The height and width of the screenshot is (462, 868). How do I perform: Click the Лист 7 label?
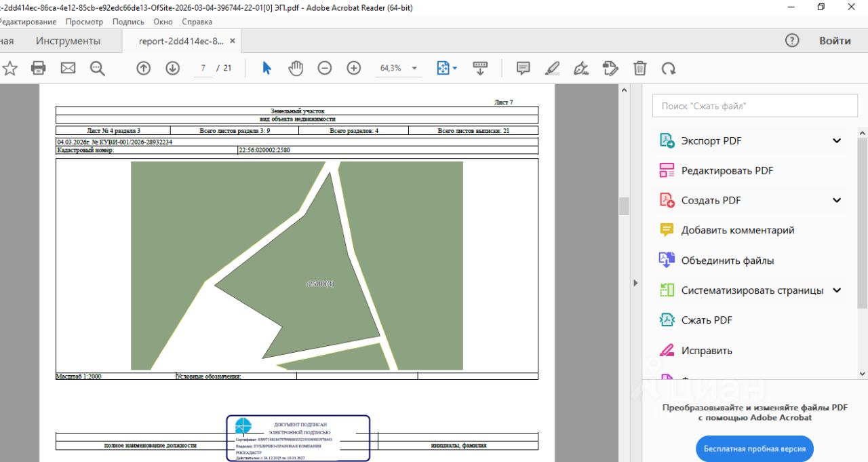pyautogui.click(x=504, y=102)
